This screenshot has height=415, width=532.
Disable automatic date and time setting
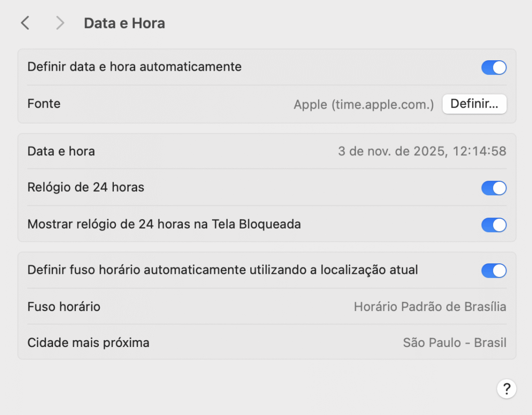click(494, 67)
